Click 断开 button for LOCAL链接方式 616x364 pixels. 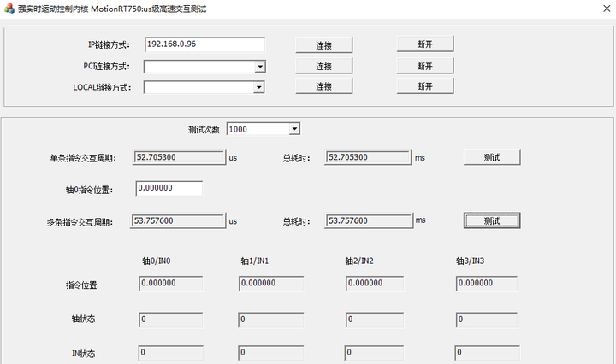coord(425,86)
